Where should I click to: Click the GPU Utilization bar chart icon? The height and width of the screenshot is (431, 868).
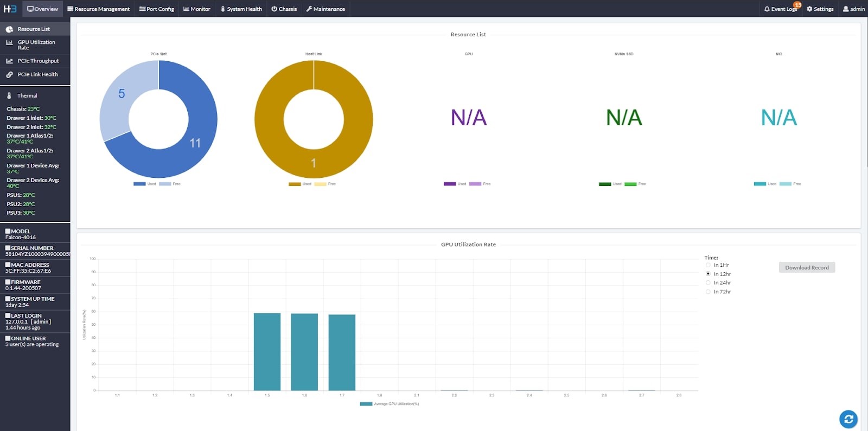(x=9, y=42)
